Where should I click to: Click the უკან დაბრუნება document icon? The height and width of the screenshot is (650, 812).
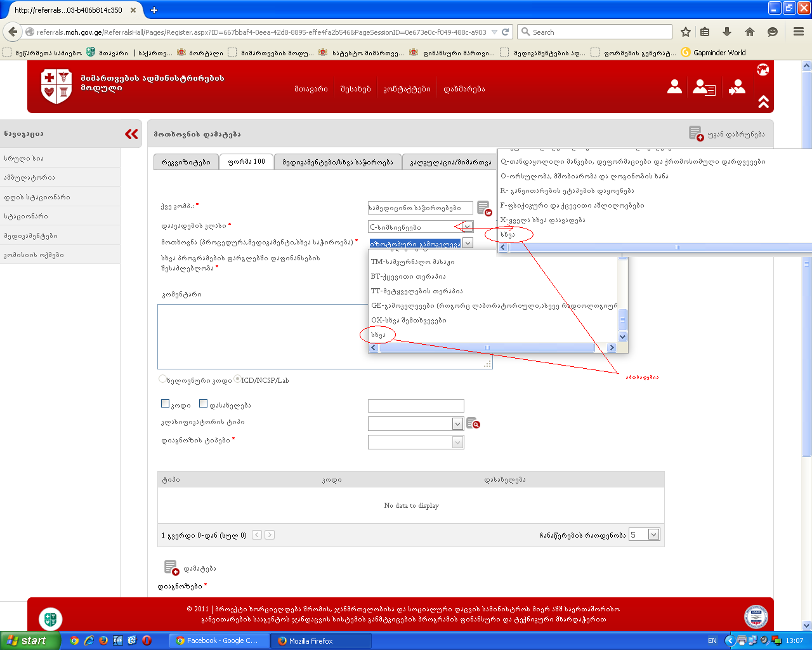(x=696, y=134)
